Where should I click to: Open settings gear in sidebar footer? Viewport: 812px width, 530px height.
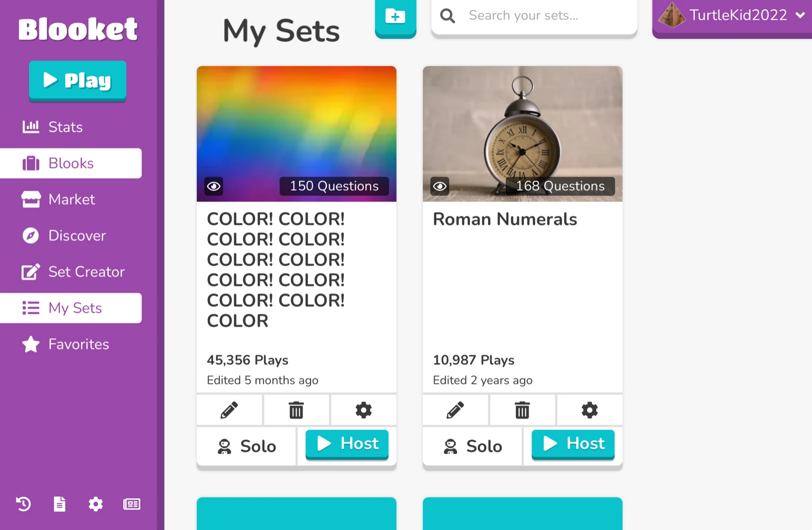(95, 504)
